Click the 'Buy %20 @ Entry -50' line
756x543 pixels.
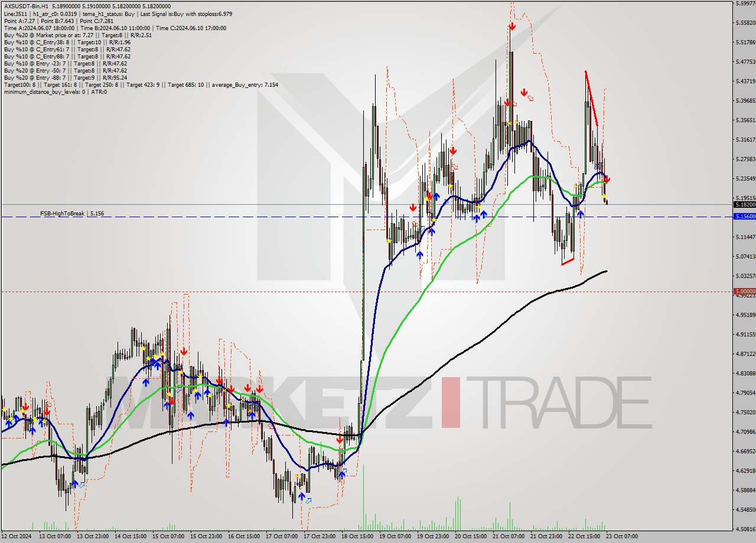[65, 70]
